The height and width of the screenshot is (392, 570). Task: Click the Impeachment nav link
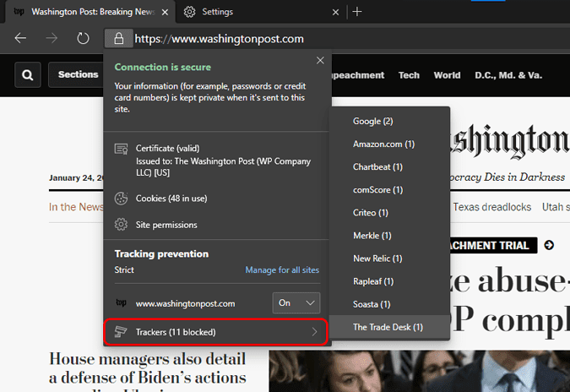pyautogui.click(x=358, y=75)
